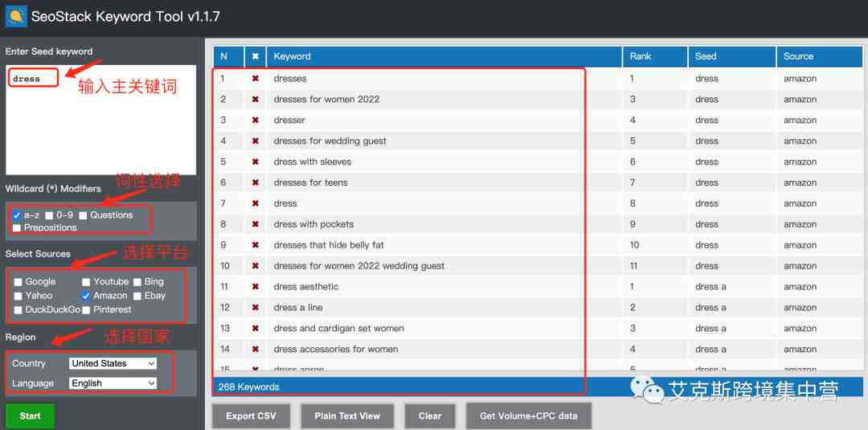The height and width of the screenshot is (430, 868).
Task: Enable the Prepositions modifier checkbox
Action: [17, 227]
